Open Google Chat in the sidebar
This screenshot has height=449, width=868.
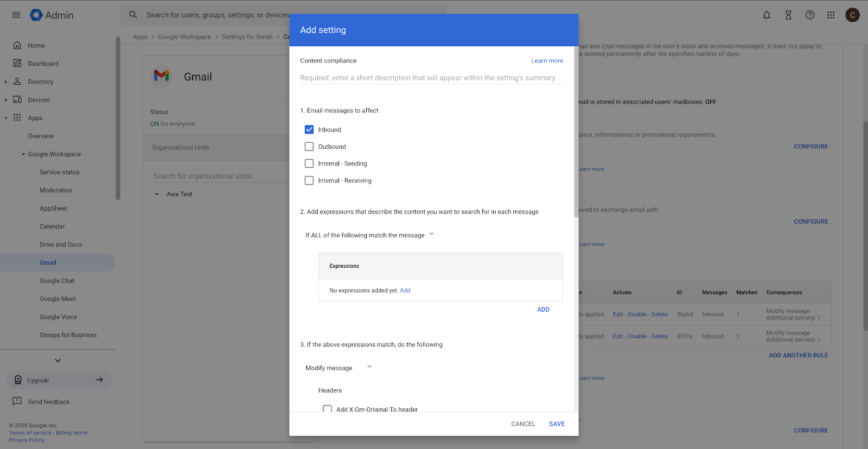click(57, 281)
